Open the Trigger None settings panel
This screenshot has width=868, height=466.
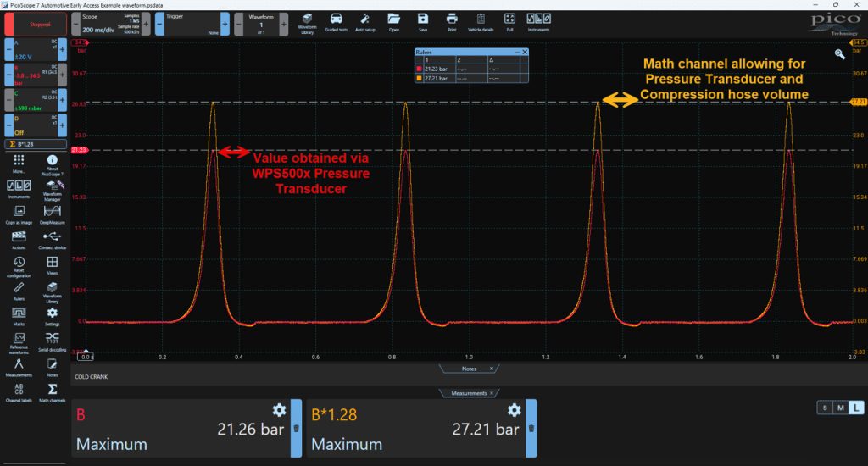[x=192, y=25]
